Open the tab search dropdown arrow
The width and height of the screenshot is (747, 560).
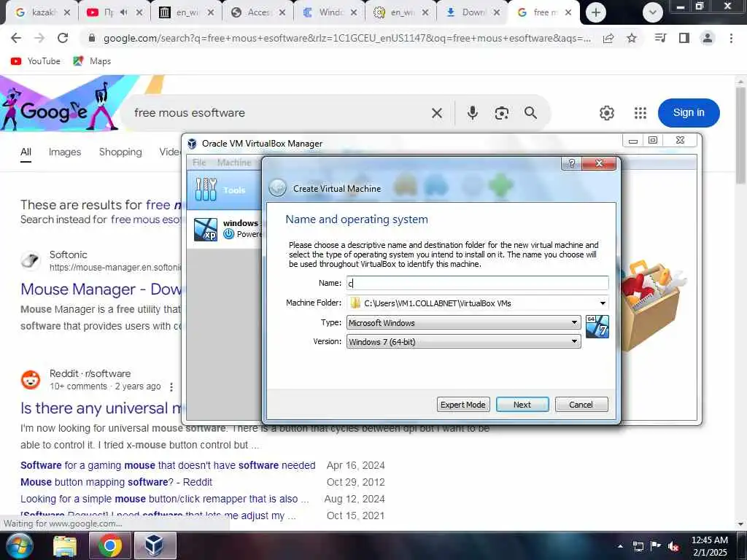click(x=653, y=13)
